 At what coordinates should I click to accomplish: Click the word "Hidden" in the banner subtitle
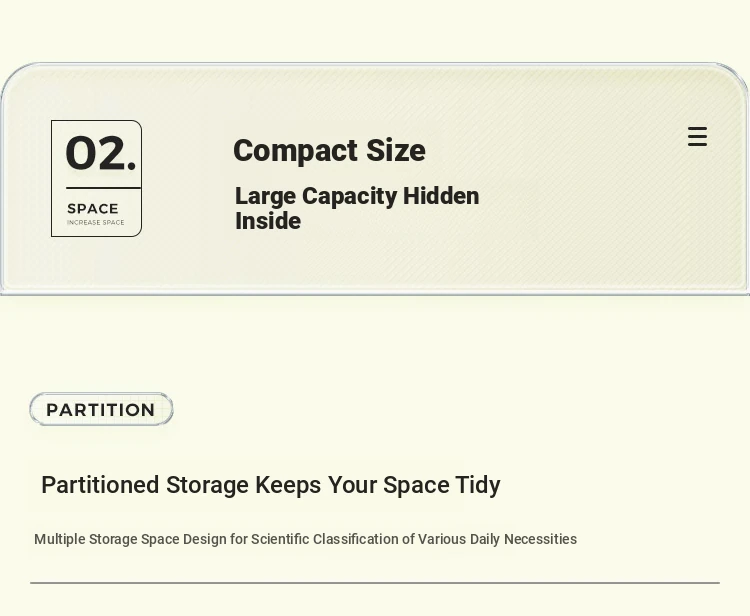coord(441,196)
